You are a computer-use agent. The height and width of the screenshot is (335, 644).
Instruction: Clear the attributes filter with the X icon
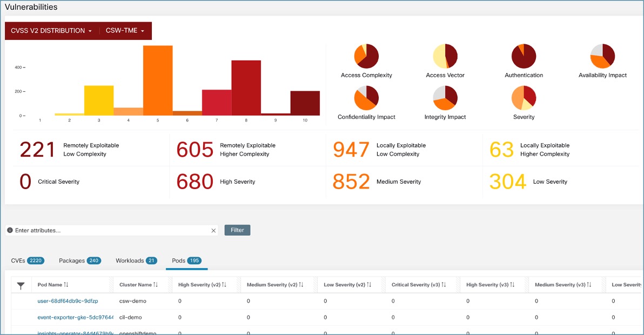coord(213,231)
